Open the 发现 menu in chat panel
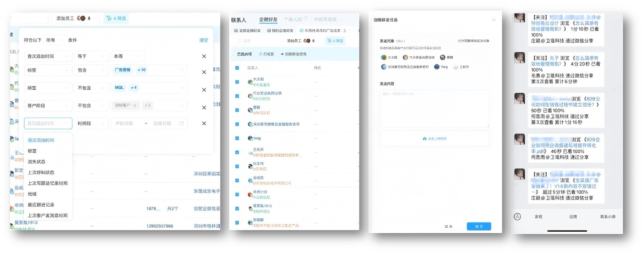The image size is (644, 255). pyautogui.click(x=538, y=217)
